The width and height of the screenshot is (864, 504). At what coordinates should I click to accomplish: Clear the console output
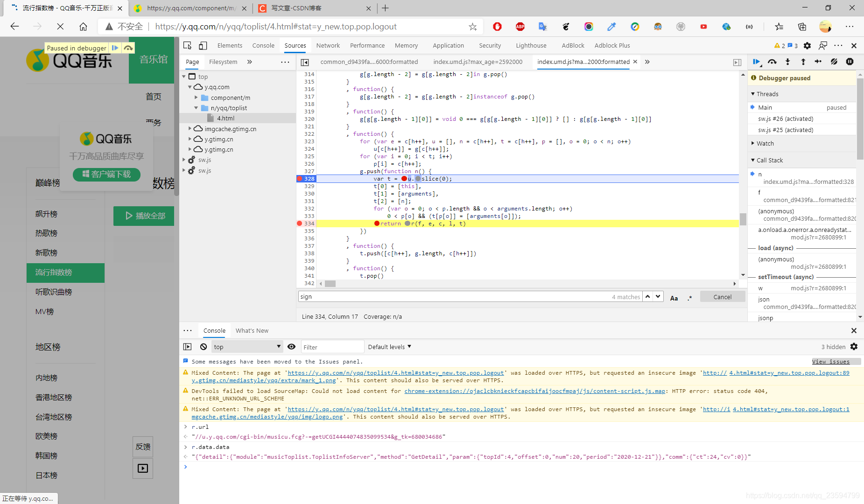[x=204, y=347]
